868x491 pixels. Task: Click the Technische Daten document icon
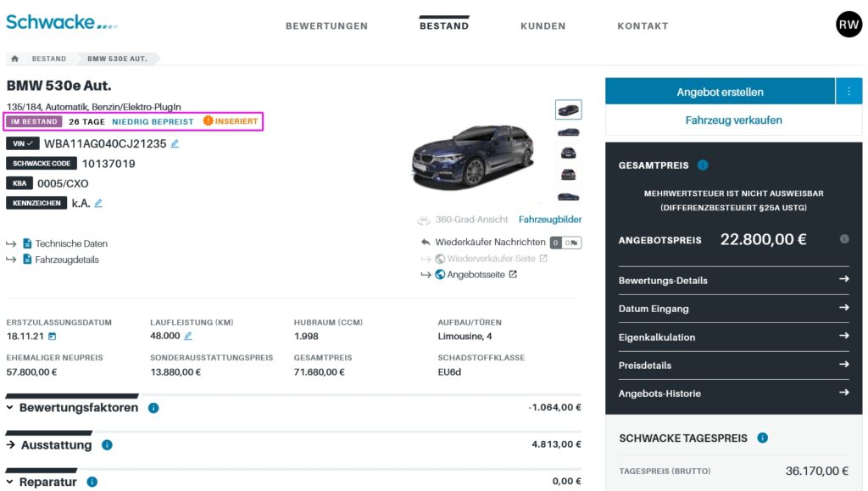coord(27,243)
